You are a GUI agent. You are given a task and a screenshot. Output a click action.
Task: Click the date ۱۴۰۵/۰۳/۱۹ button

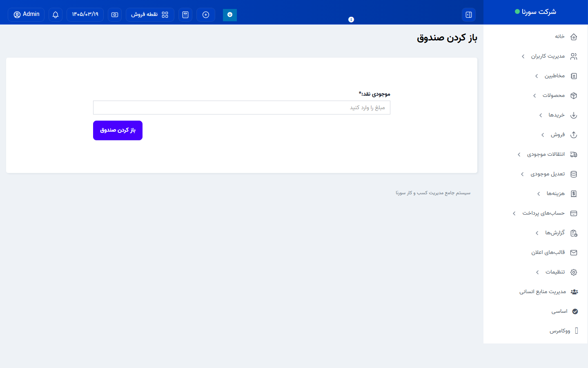click(x=85, y=15)
